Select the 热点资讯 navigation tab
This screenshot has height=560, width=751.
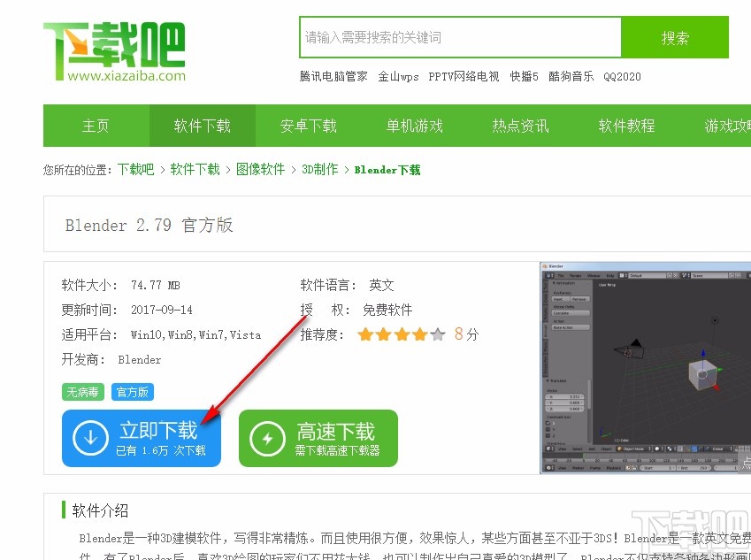pyautogui.click(x=521, y=126)
